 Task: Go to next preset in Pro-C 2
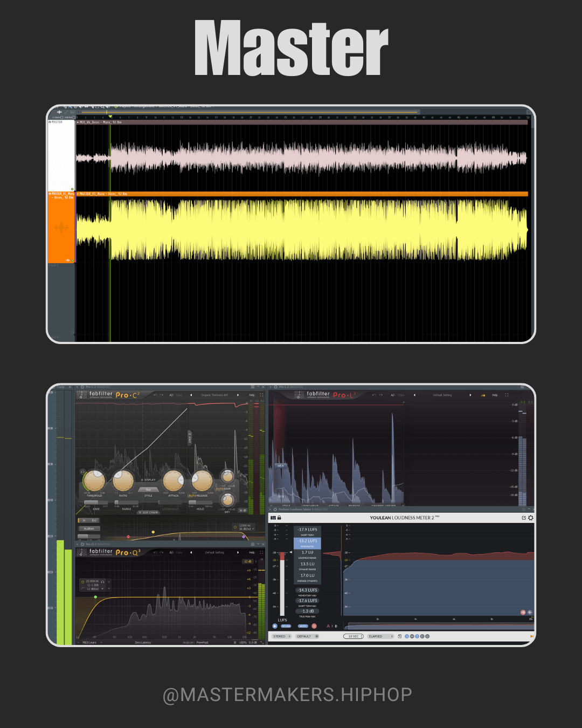238,395
